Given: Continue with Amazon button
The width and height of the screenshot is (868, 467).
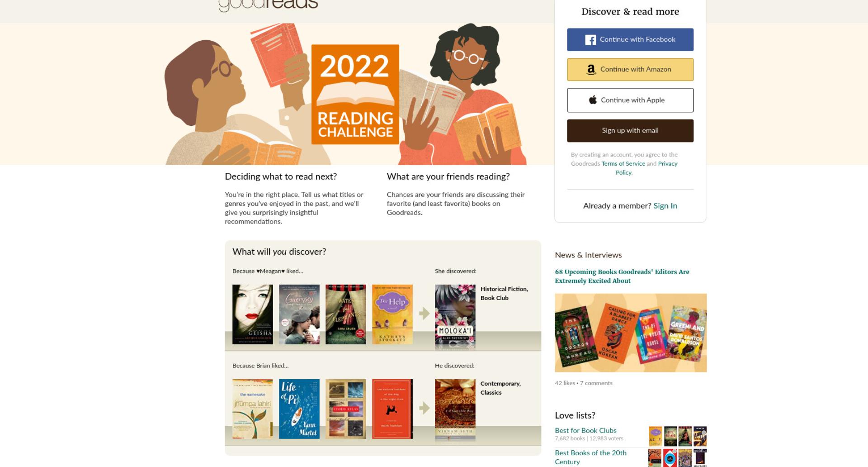Looking at the screenshot, I should point(630,70).
